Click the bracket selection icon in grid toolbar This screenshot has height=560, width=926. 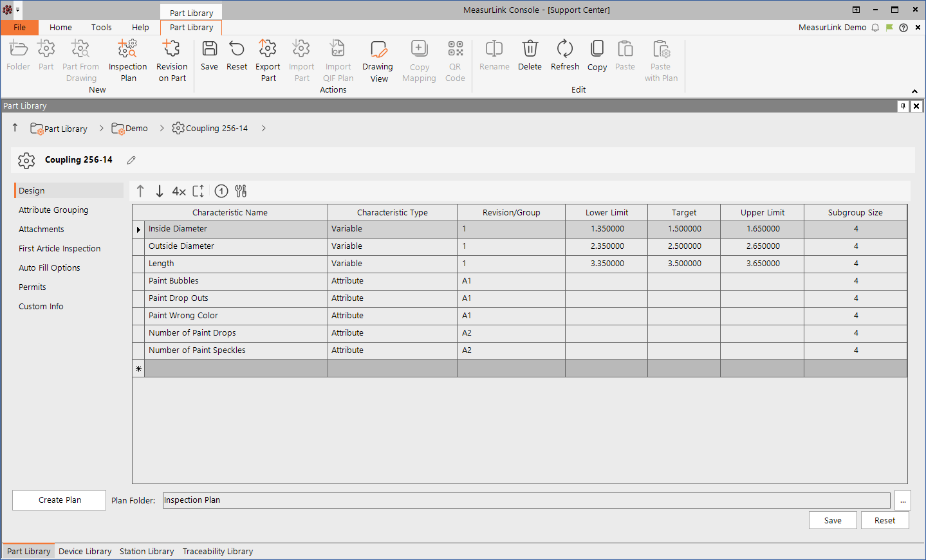point(198,191)
